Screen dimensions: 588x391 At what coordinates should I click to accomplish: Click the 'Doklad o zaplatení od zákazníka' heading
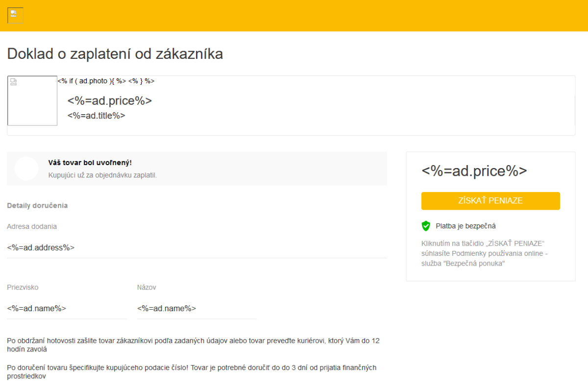pyautogui.click(x=115, y=54)
